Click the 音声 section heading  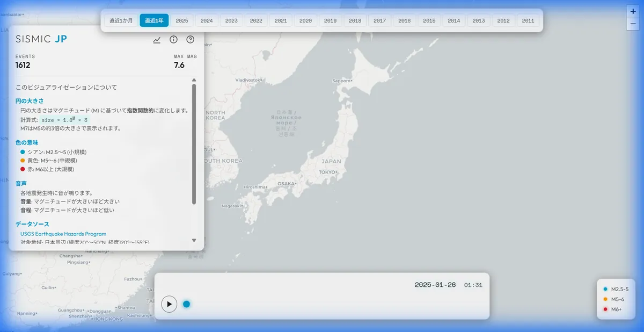[21, 183]
